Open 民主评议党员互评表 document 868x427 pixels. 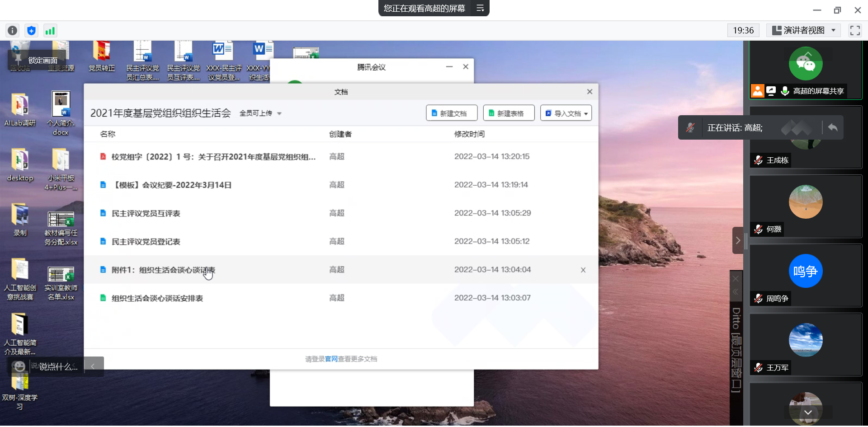(146, 213)
